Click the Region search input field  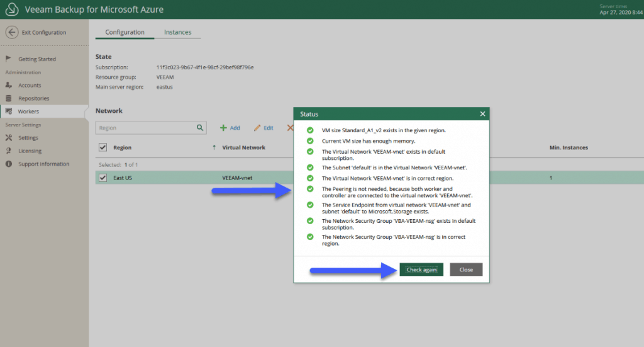tap(146, 128)
